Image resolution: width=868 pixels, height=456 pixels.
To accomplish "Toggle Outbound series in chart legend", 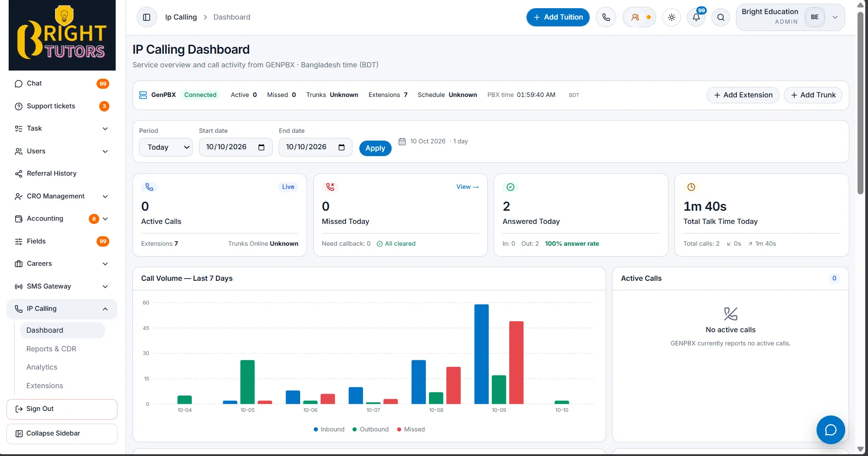I will [x=371, y=429].
